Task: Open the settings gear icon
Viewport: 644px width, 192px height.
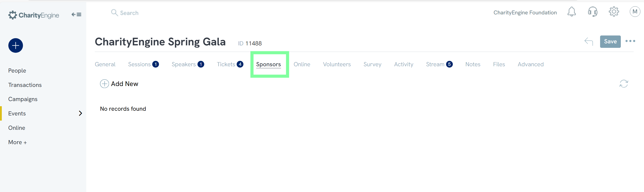Action: coord(614,12)
